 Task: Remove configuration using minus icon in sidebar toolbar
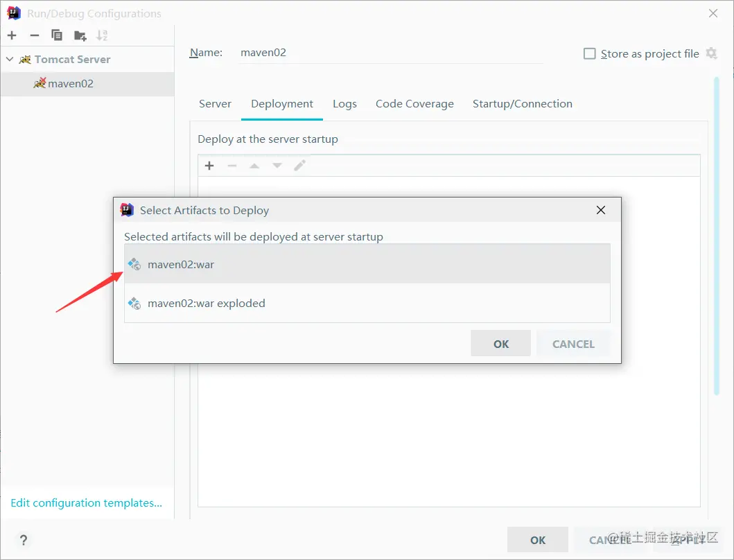[x=35, y=35]
